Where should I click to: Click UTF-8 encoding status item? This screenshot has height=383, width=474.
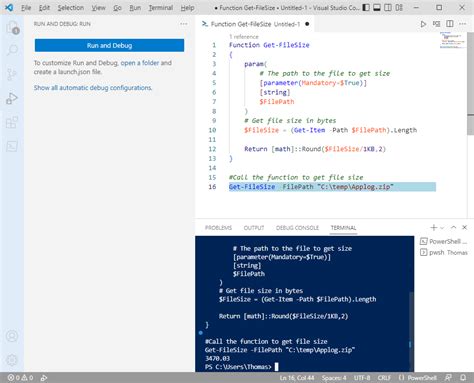(x=362, y=378)
